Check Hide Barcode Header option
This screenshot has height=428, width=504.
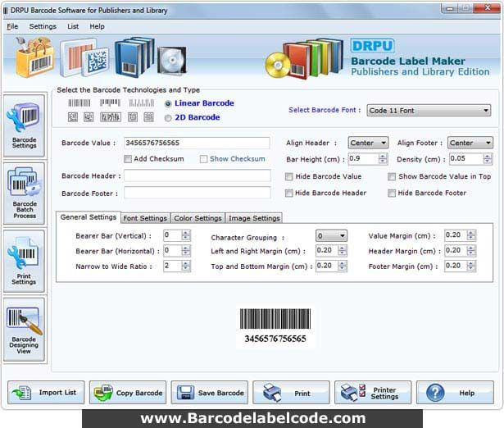[x=289, y=193]
